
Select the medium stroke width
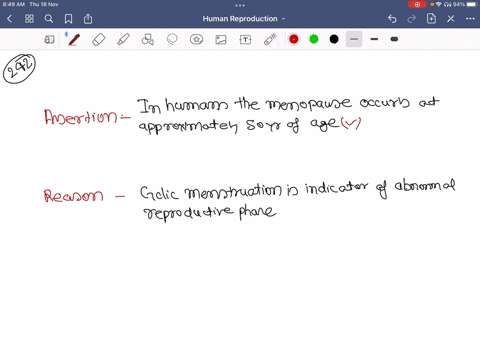pos(374,39)
